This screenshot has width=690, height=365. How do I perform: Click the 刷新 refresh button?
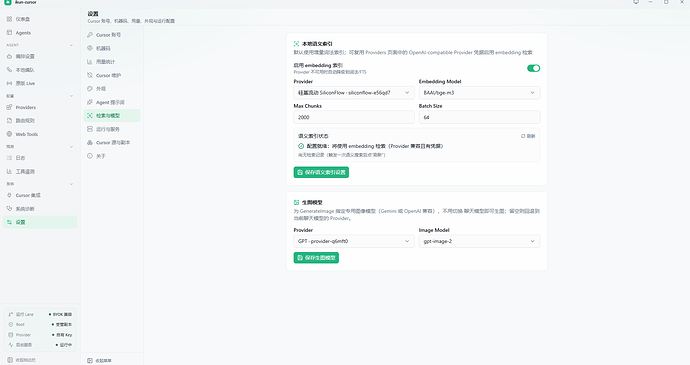pos(528,136)
